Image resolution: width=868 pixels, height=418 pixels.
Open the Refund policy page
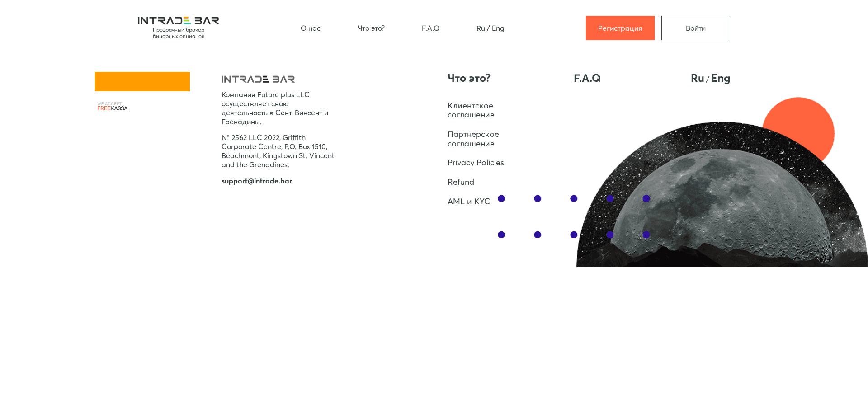click(x=461, y=182)
